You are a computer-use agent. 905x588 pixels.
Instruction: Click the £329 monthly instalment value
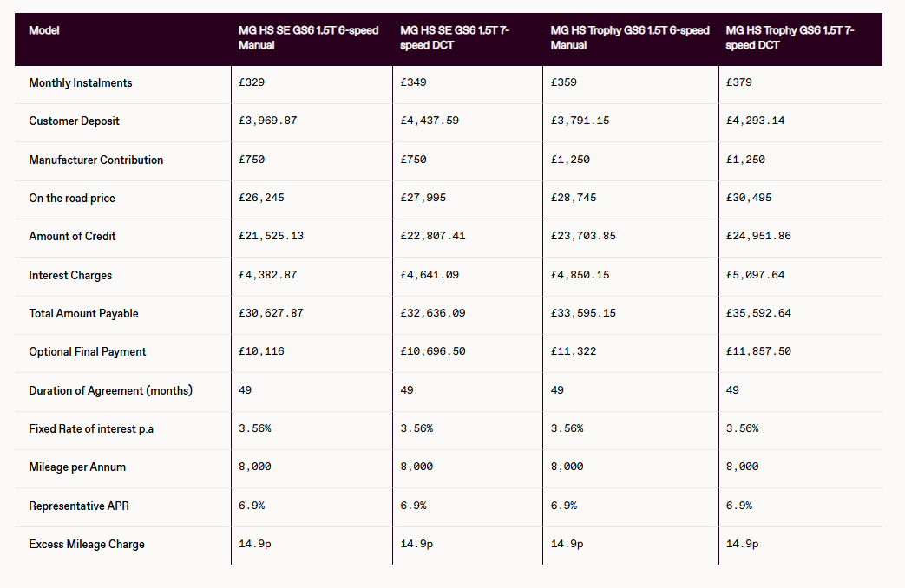click(x=252, y=83)
